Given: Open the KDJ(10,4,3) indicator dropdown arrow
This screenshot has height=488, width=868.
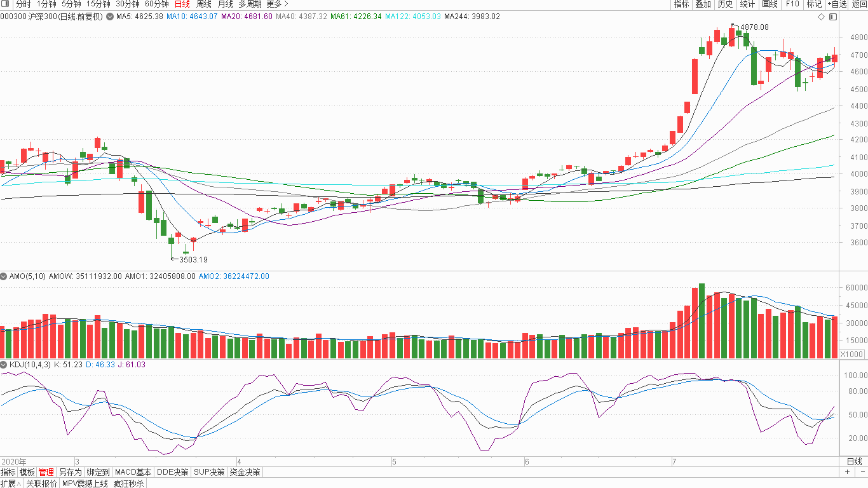Looking at the screenshot, I should 4,365.
